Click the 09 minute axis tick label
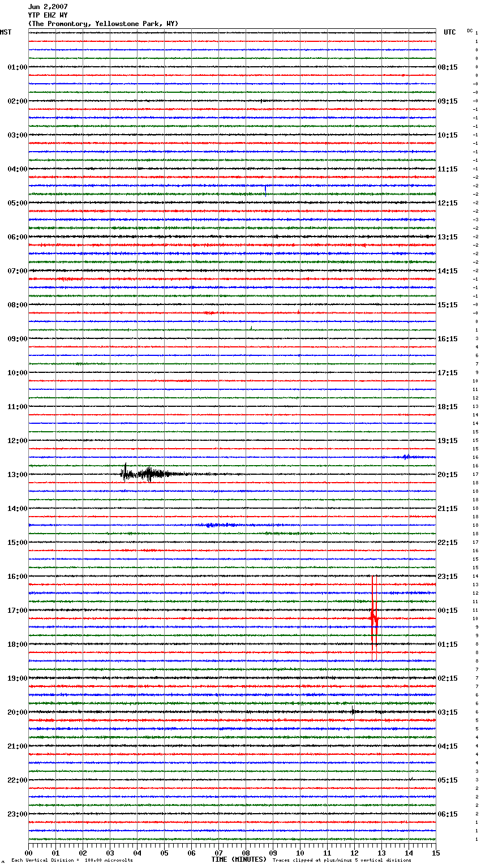Screen dimensions: 481x868 point(273,853)
